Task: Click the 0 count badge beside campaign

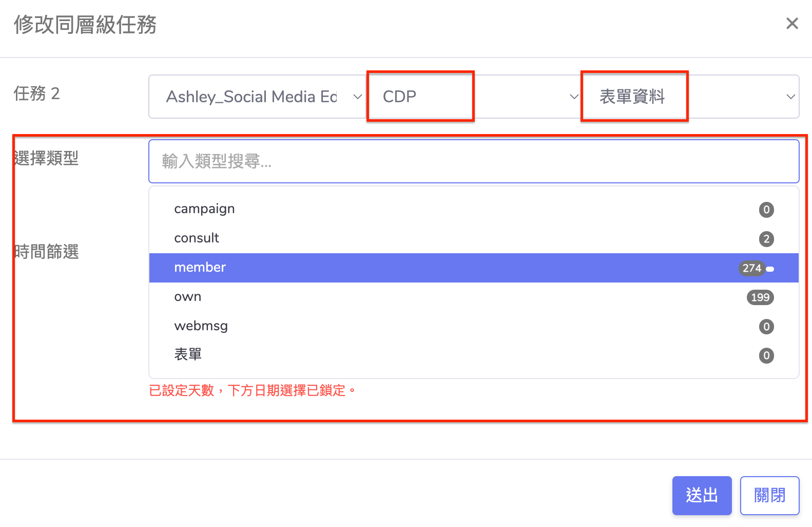Action: (766, 210)
